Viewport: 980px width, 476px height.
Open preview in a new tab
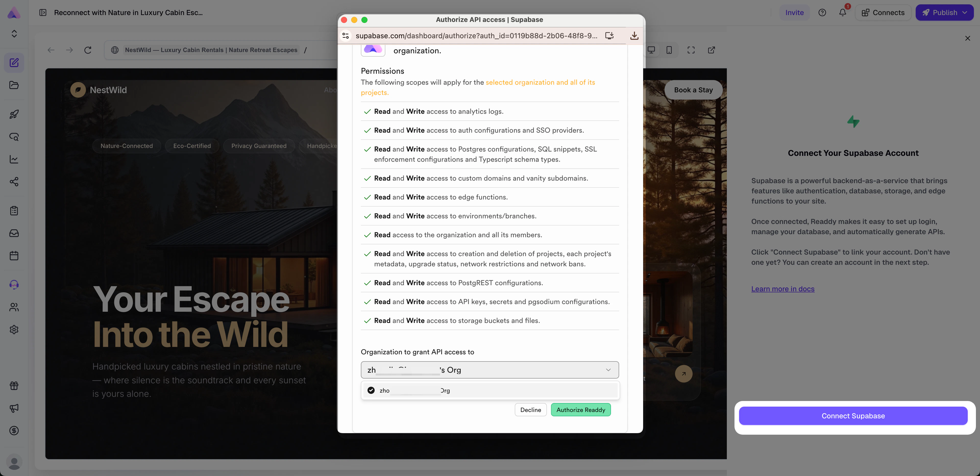click(712, 50)
